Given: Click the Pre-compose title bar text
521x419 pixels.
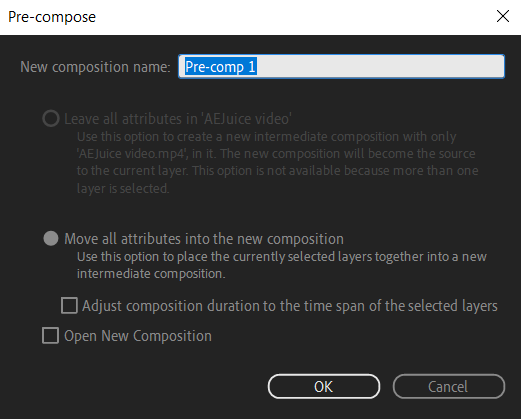Looking at the screenshot, I should pyautogui.click(x=52, y=17).
